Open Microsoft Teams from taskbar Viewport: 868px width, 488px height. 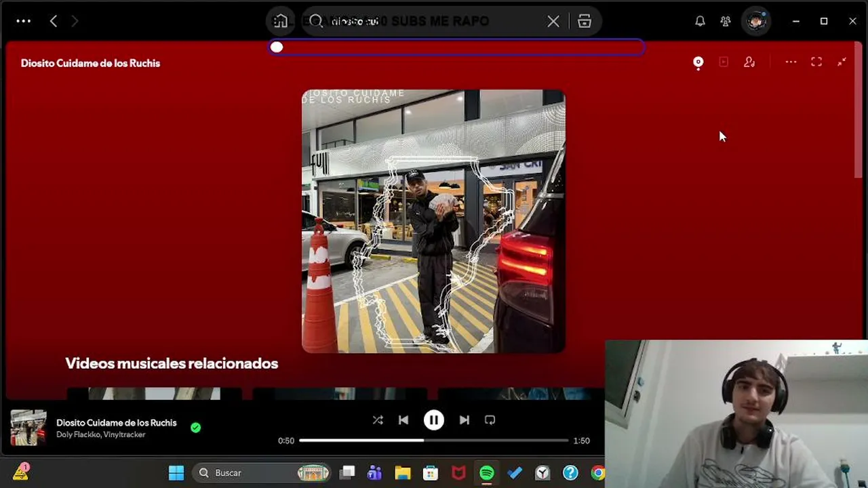point(375,473)
